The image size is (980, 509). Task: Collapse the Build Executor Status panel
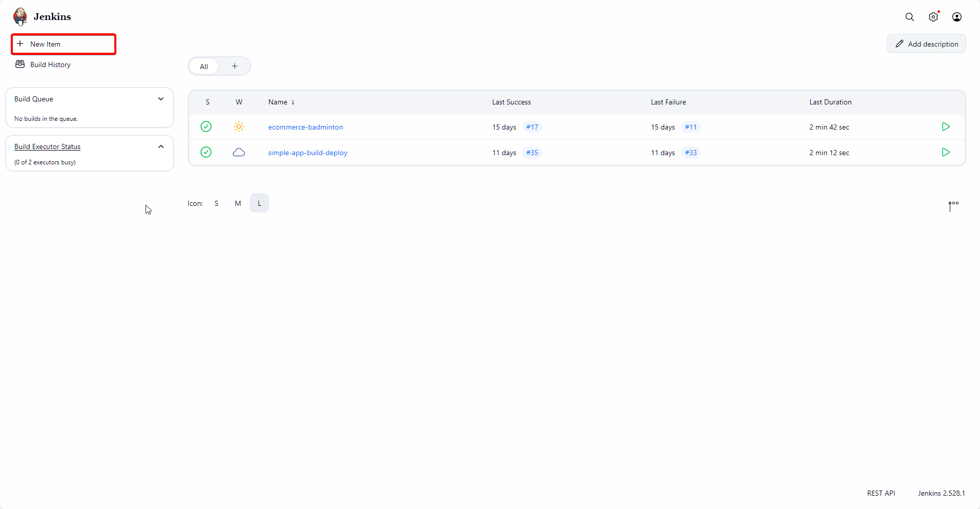point(161,146)
